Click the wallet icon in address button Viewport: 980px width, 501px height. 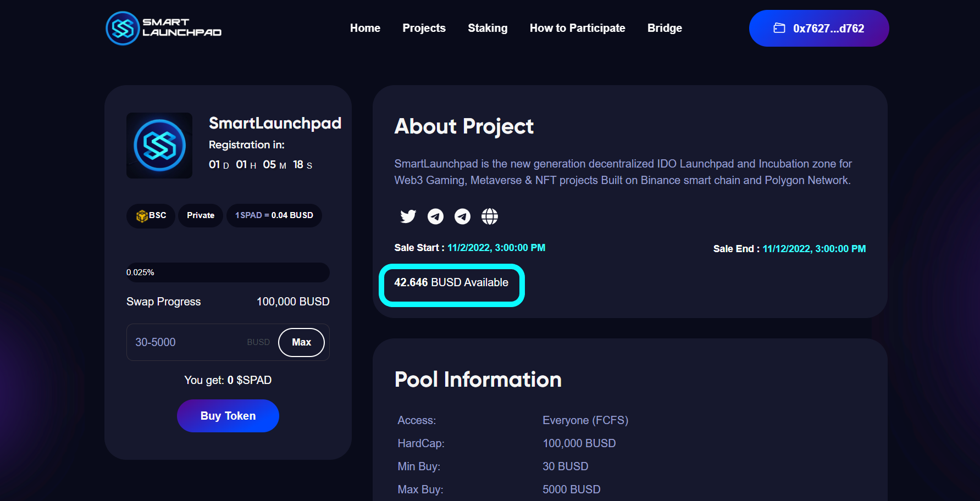coord(779,28)
